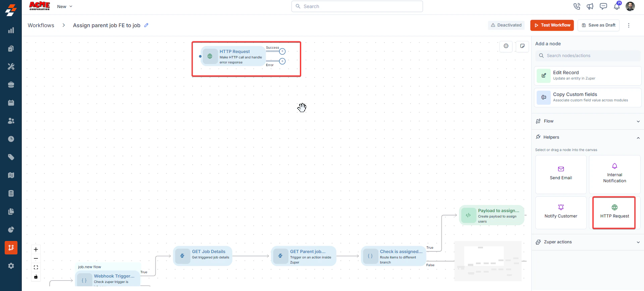Open the clipboard checklist icon in sidebar
The width and height of the screenshot is (644, 291).
point(11,48)
